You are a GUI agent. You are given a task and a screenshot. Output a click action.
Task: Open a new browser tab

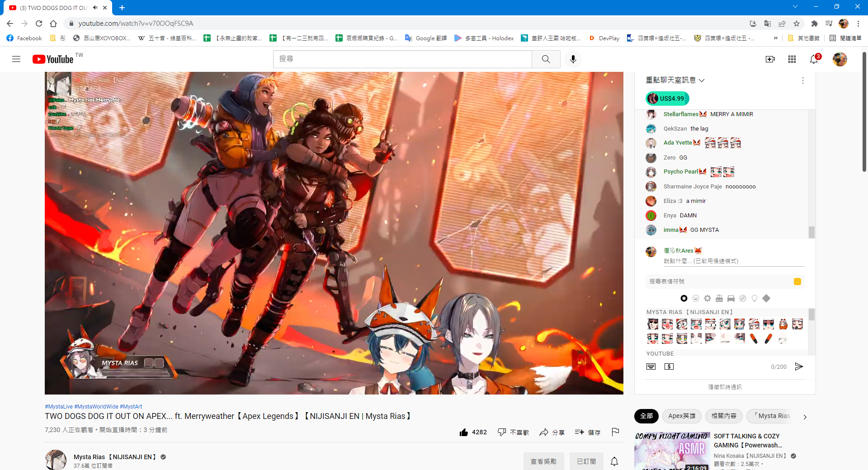click(122, 8)
